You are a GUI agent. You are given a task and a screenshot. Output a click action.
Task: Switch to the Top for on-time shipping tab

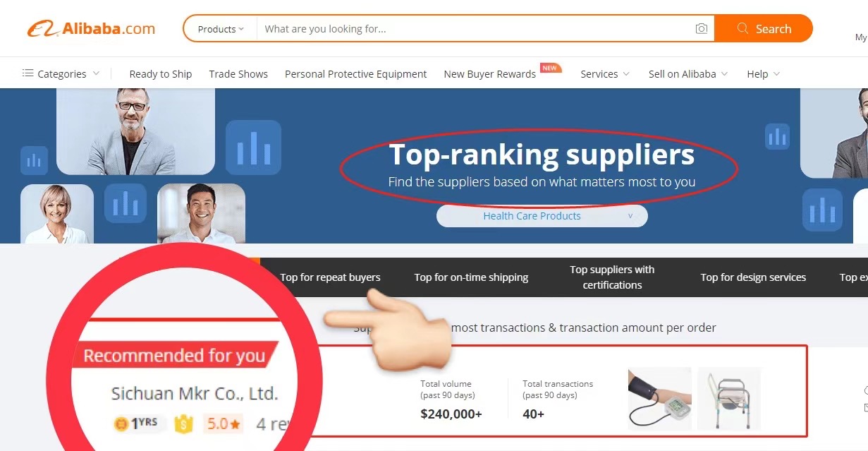pyautogui.click(x=471, y=277)
